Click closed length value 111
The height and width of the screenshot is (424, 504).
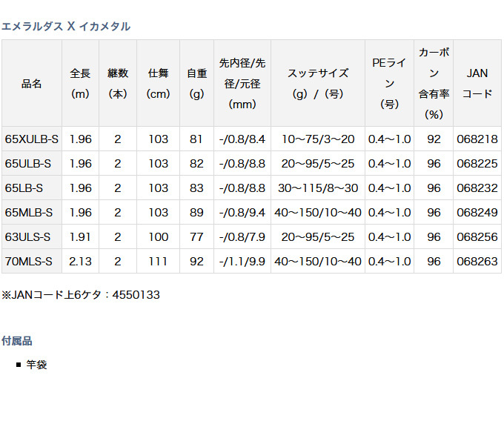[158, 262]
